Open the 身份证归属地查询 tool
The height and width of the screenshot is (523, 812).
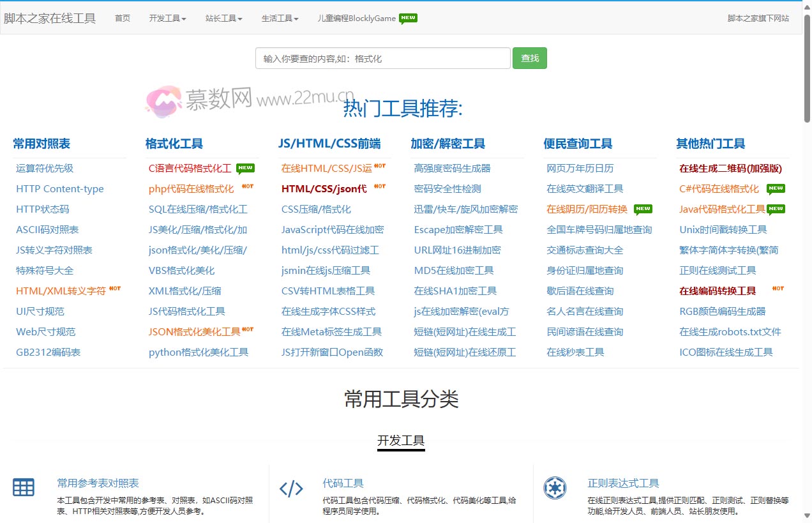click(x=583, y=270)
